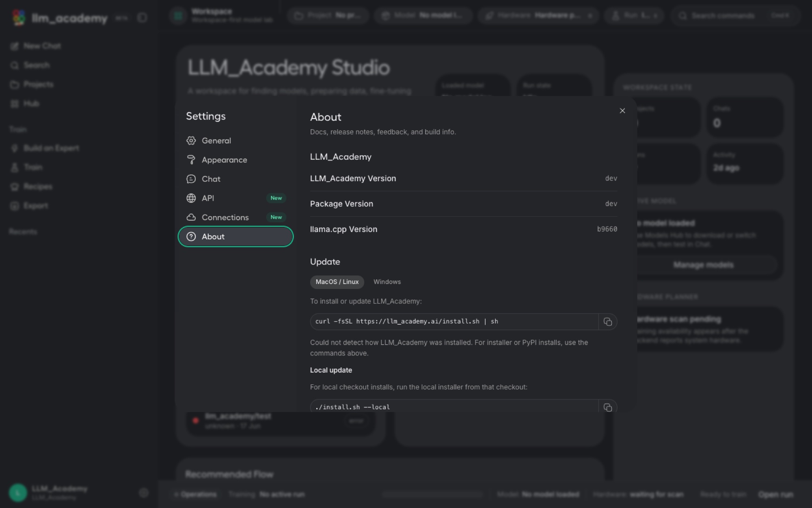This screenshot has height=508, width=812.
Task: Click the Manage models button
Action: point(703,265)
